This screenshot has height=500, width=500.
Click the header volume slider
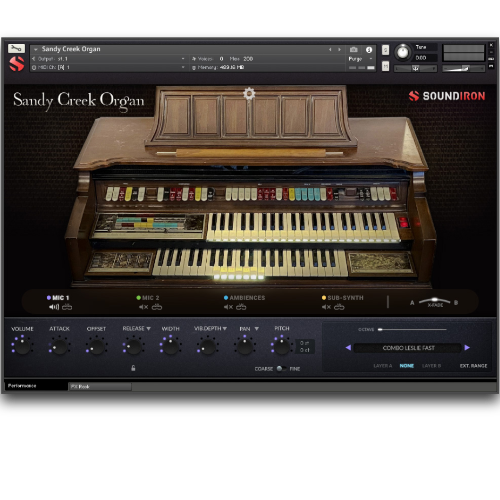click(x=463, y=69)
